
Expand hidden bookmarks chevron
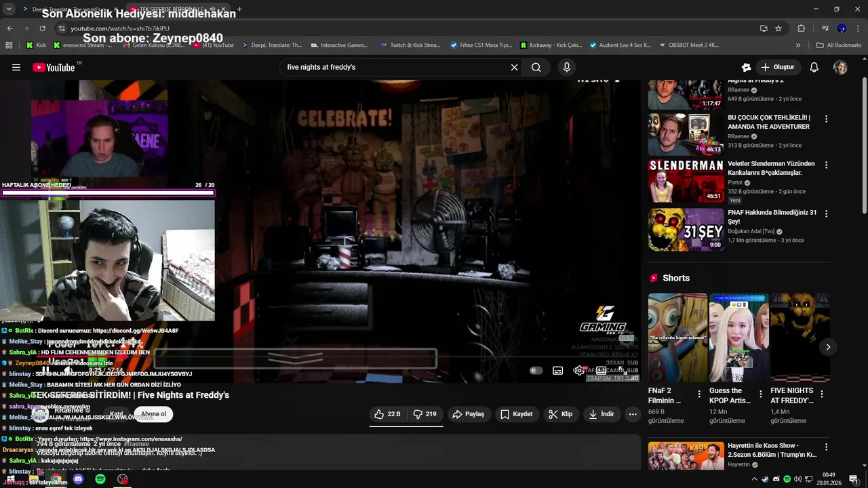coord(798,45)
